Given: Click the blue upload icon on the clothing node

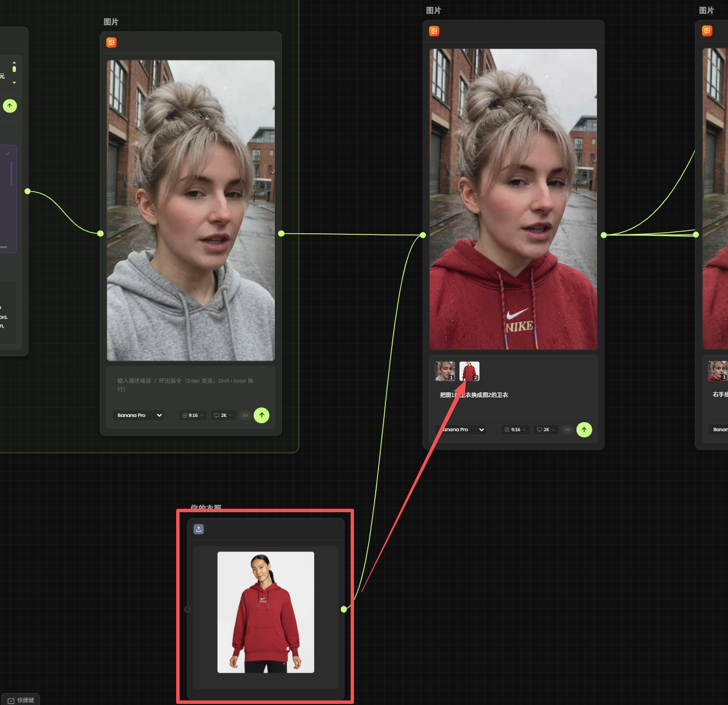Looking at the screenshot, I should click(x=198, y=529).
